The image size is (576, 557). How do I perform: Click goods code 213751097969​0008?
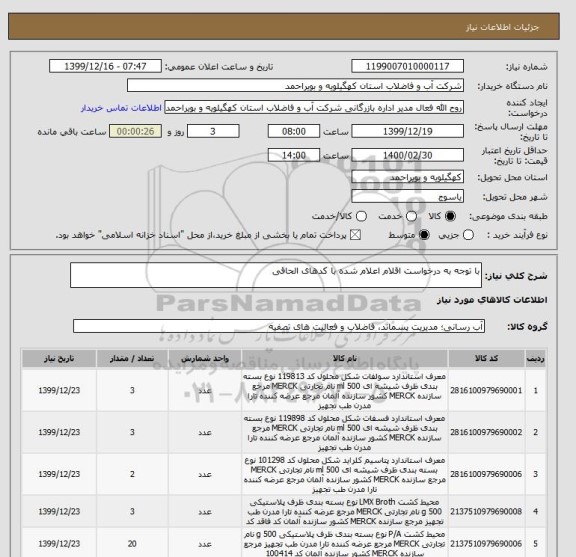486,512
